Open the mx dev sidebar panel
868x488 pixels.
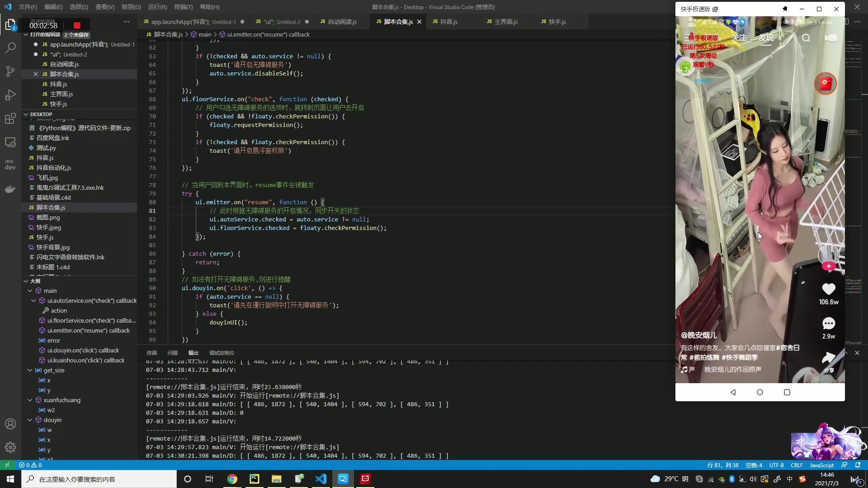tap(10, 164)
